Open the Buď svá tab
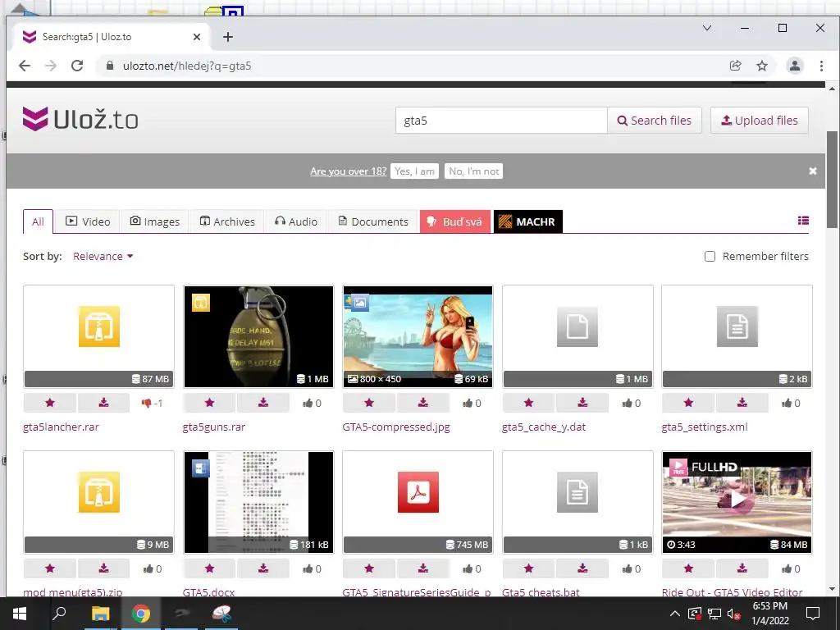This screenshot has width=840, height=630. (454, 221)
